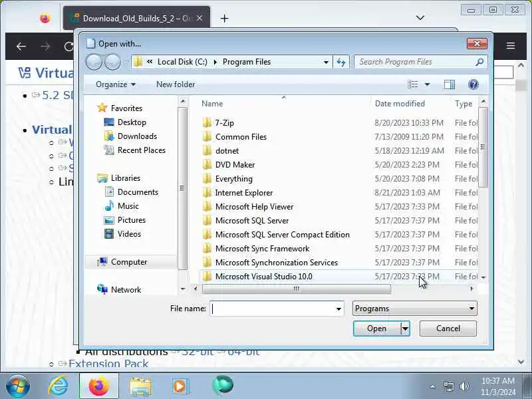Open Windows Media Player from taskbar
The height and width of the screenshot is (399, 532).
pos(180,386)
